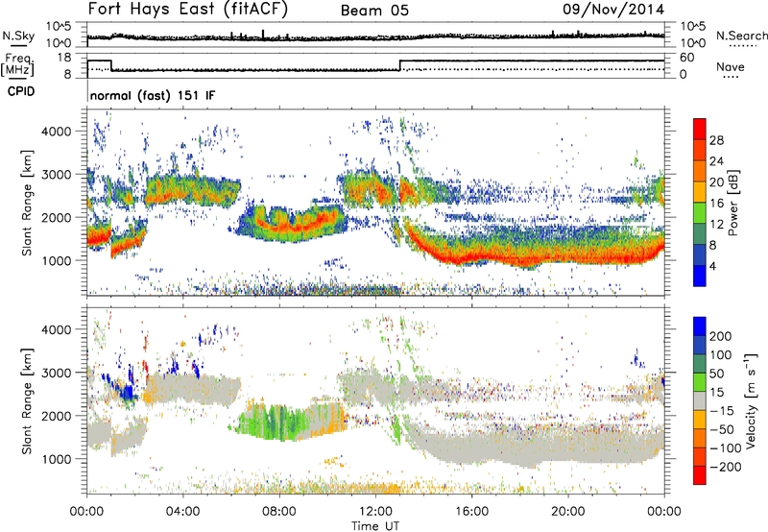The image size is (768, 532).
Task: Click the gray band of the Velocity color bar
Action: tap(700, 400)
